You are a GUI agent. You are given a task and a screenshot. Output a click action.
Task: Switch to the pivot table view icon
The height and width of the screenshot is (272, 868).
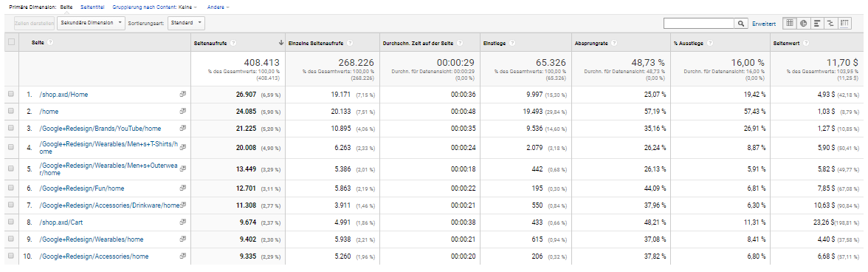click(x=844, y=23)
